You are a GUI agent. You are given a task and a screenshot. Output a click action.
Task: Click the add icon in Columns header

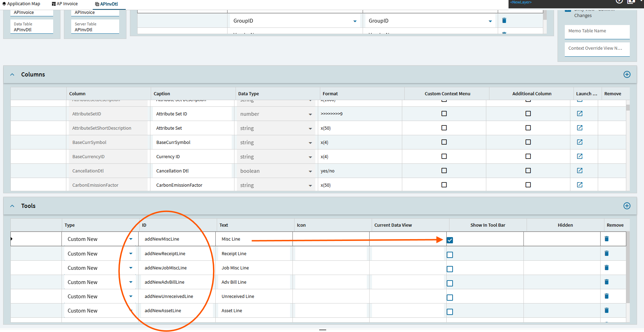click(x=627, y=74)
